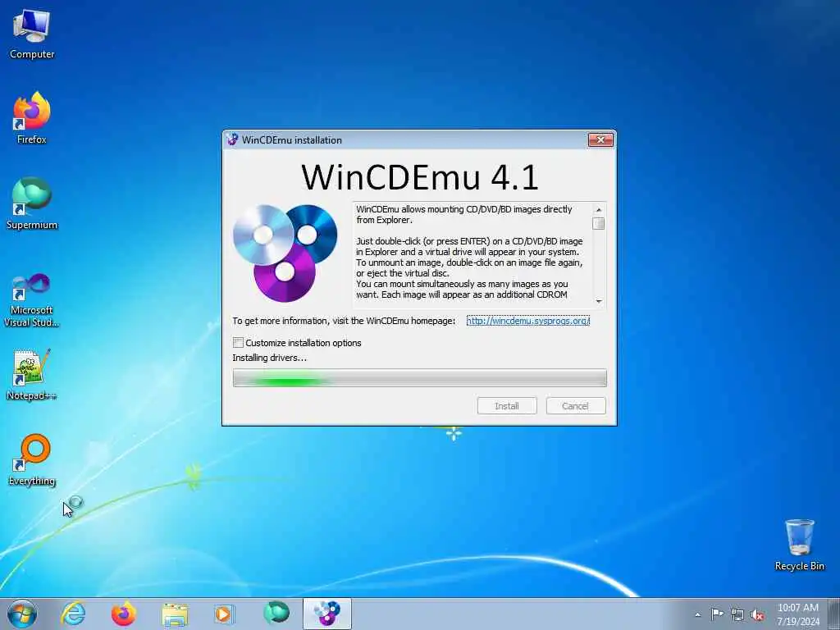Click the description scrollbar thumb
The width and height of the screenshot is (840, 630).
[x=599, y=223]
